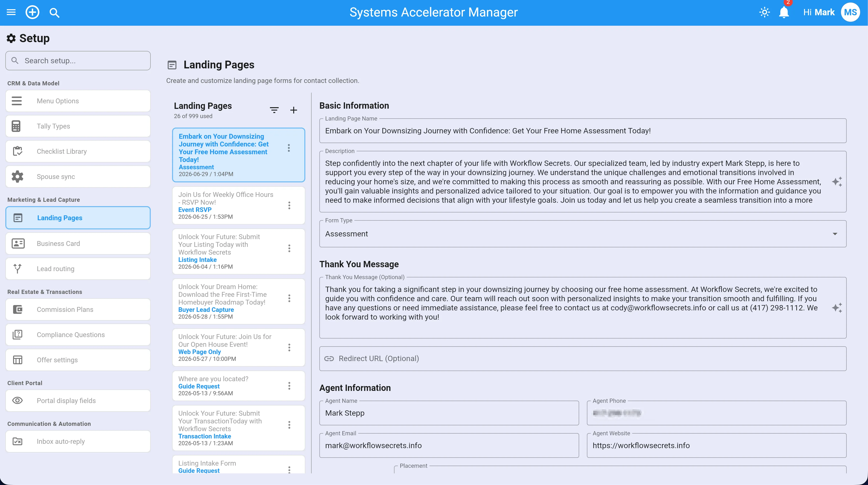Click the Compliance Questions icon
This screenshot has height=485, width=868.
(17, 335)
